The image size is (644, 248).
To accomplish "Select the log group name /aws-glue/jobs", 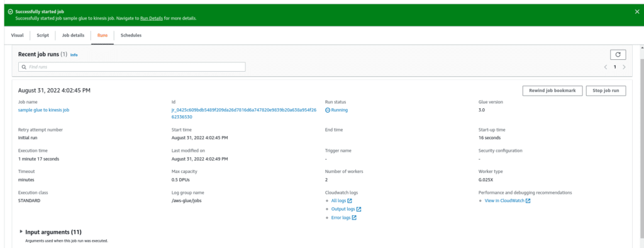I will 186,201.
